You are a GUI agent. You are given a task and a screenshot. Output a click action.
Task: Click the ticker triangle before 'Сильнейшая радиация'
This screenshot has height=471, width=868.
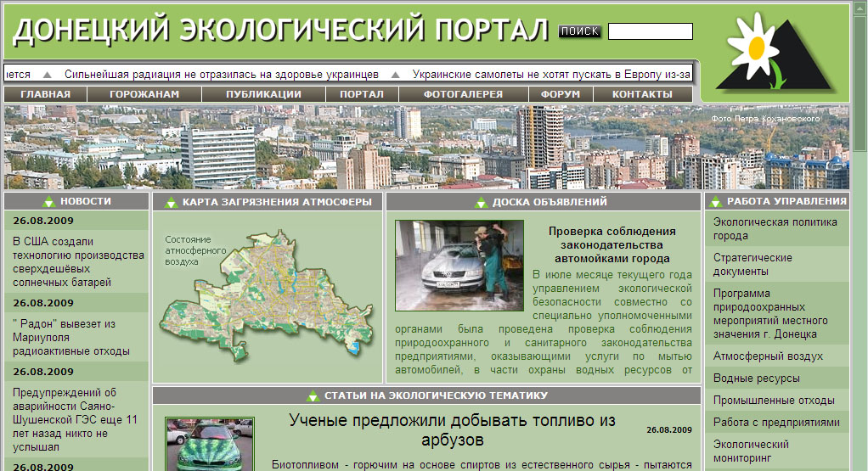click(x=48, y=75)
